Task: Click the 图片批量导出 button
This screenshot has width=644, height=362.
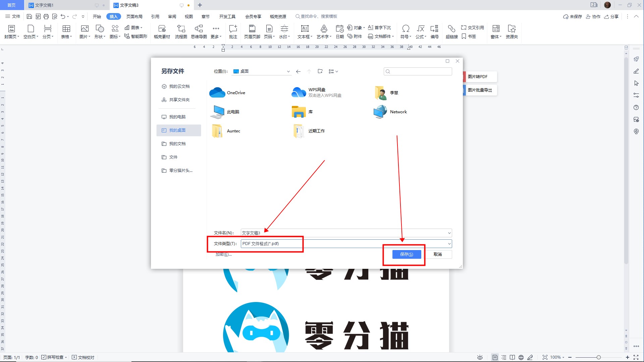Action: click(480, 90)
